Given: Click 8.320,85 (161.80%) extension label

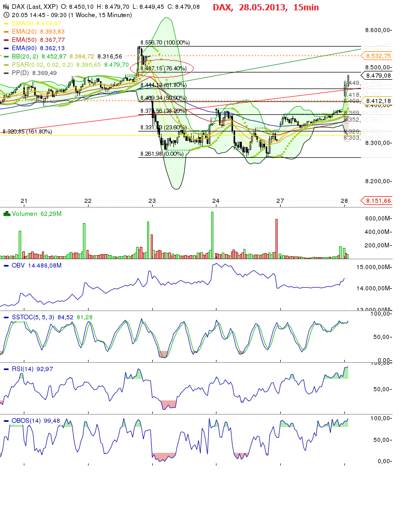Looking at the screenshot, I should click(27, 131).
